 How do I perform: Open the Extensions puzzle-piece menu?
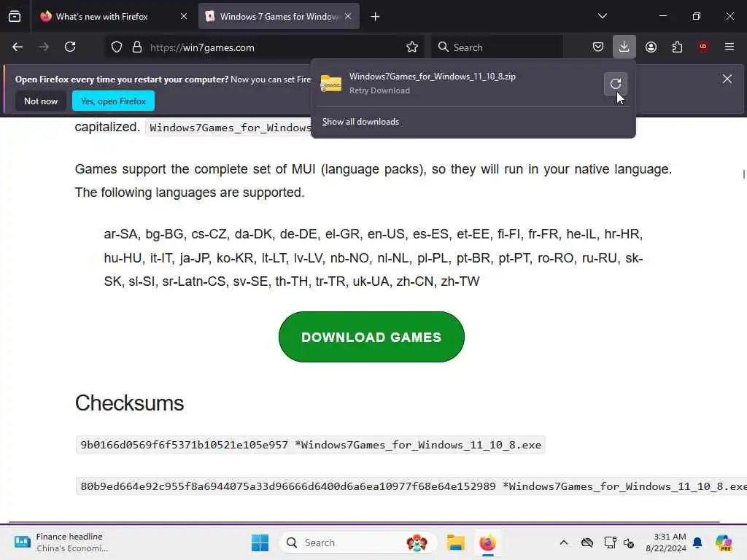(x=677, y=47)
